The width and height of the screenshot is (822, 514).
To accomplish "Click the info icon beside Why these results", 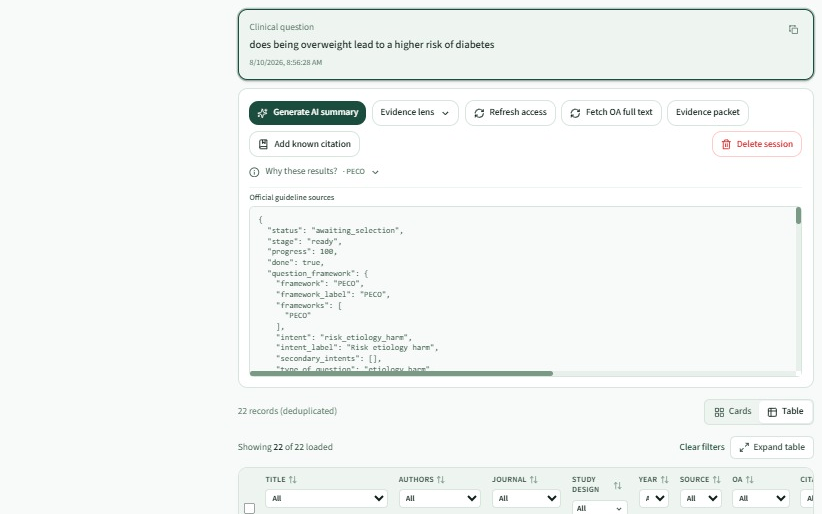I will 254,172.
